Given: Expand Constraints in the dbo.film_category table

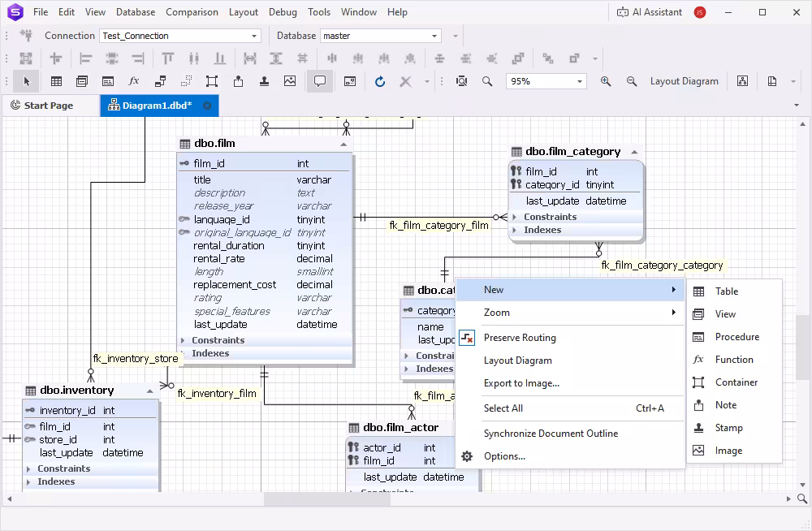Looking at the screenshot, I should point(514,217).
